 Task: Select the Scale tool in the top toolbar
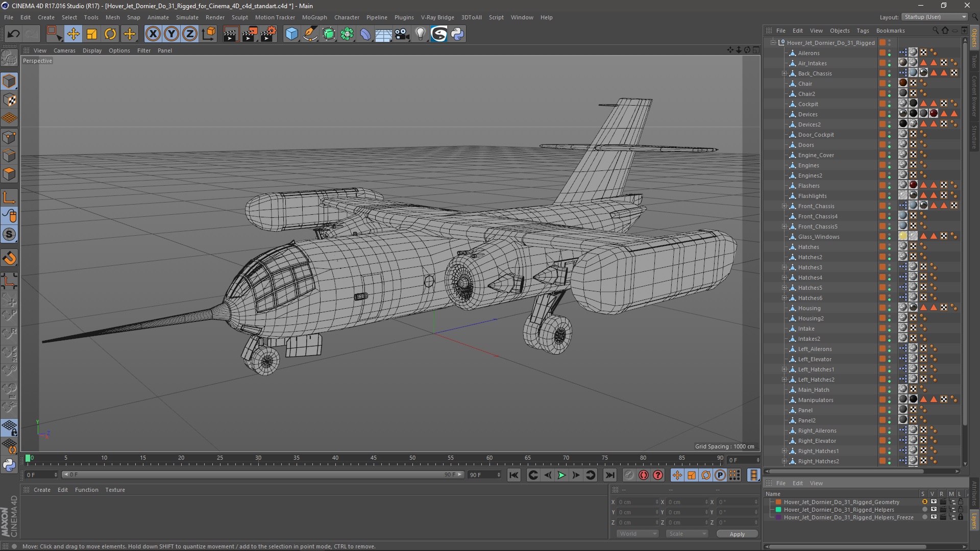pos(92,34)
